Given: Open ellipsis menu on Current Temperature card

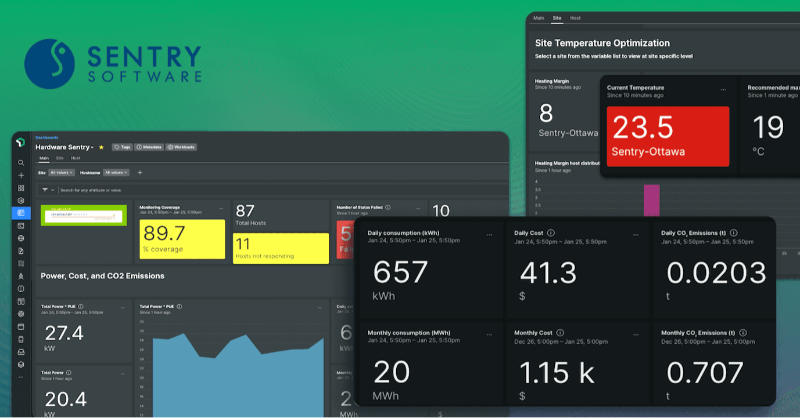Looking at the screenshot, I should point(723,89).
